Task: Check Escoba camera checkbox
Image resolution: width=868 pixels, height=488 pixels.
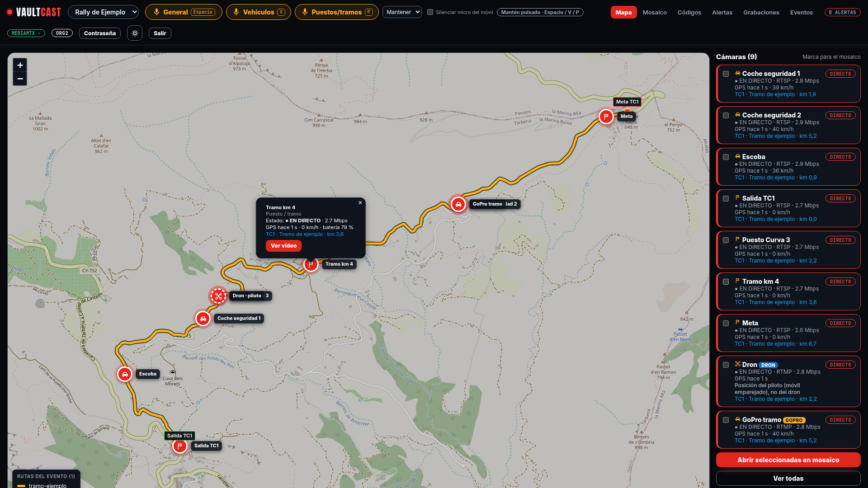Action: (726, 157)
